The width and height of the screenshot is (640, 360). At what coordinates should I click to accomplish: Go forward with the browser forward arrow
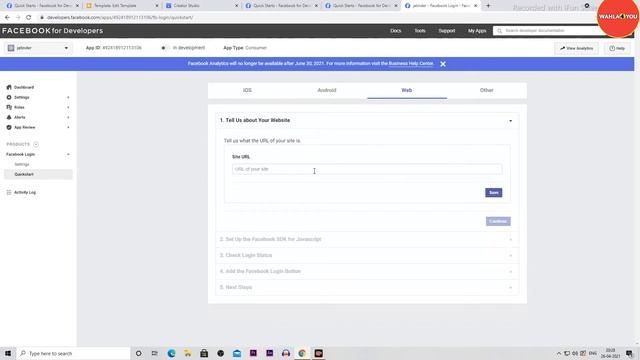coord(18,18)
